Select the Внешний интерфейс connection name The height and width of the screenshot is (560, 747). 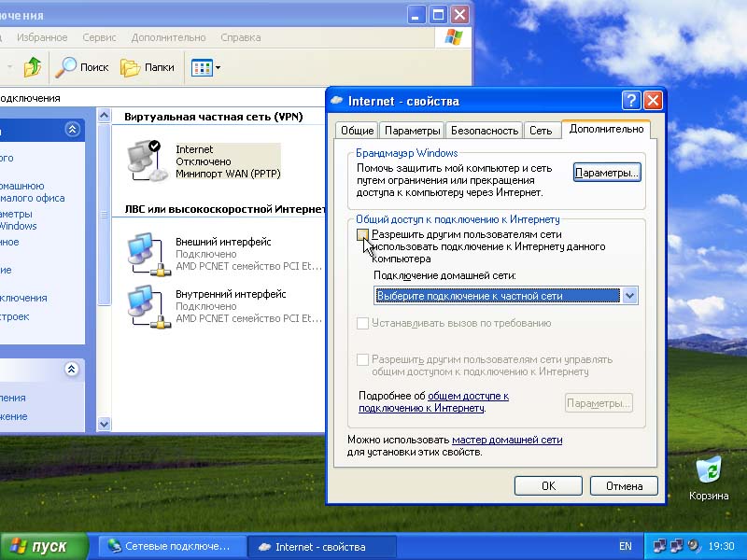click(223, 242)
